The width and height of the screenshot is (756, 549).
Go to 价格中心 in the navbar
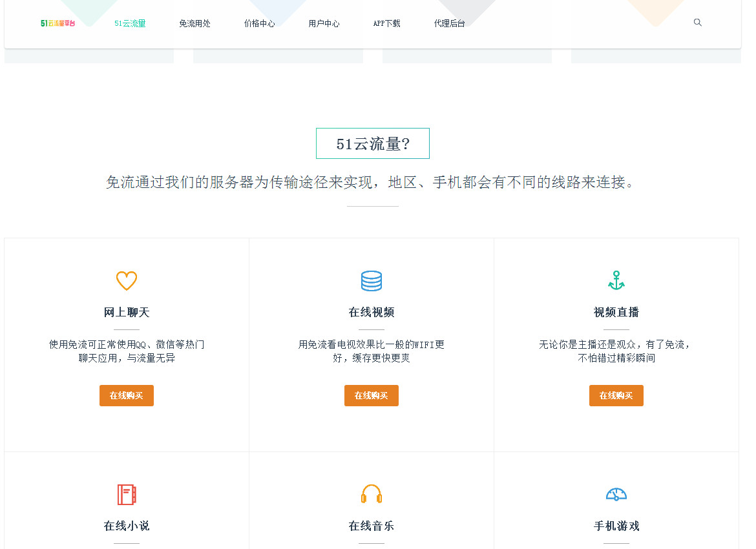[x=259, y=23]
